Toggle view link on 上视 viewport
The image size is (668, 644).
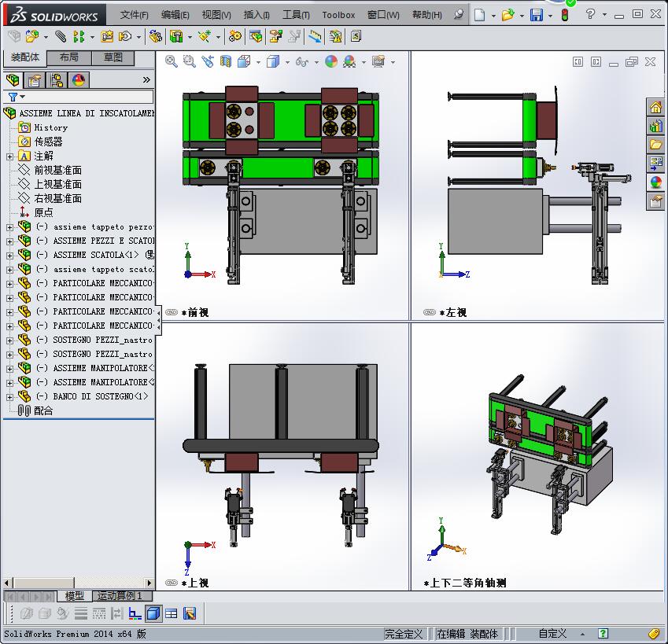(172, 583)
